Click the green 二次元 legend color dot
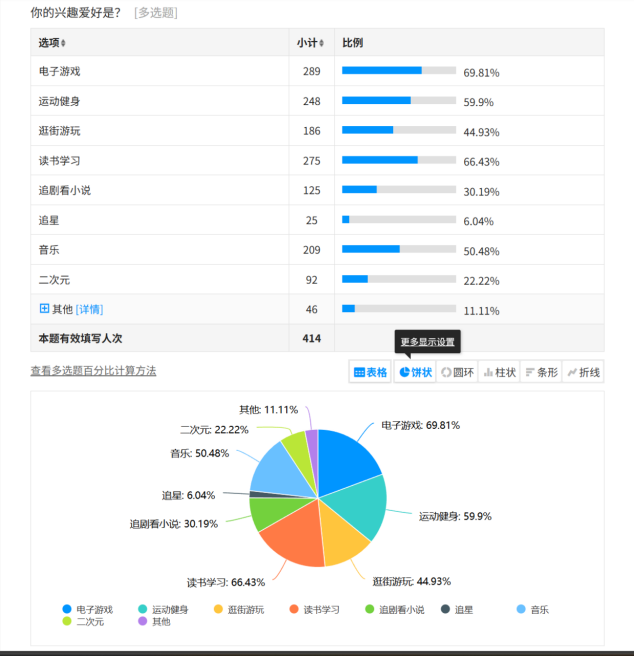 tap(67, 622)
